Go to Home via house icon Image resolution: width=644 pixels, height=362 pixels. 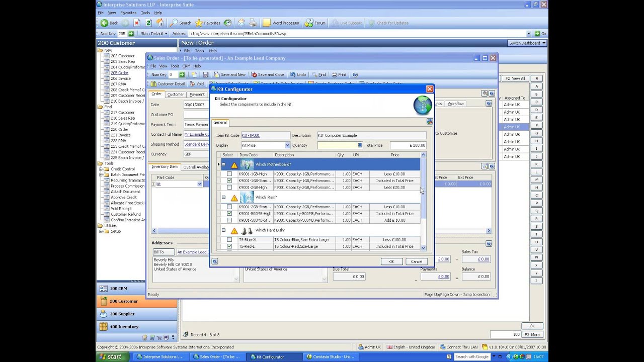(x=160, y=23)
